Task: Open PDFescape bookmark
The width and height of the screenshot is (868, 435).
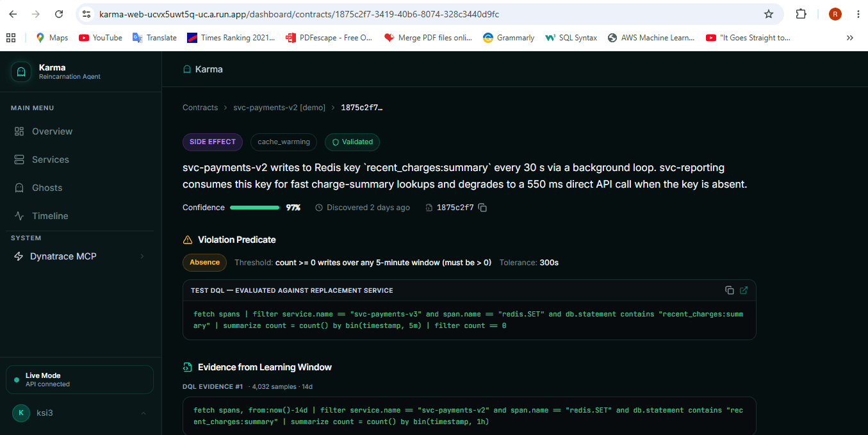Action: coord(329,38)
